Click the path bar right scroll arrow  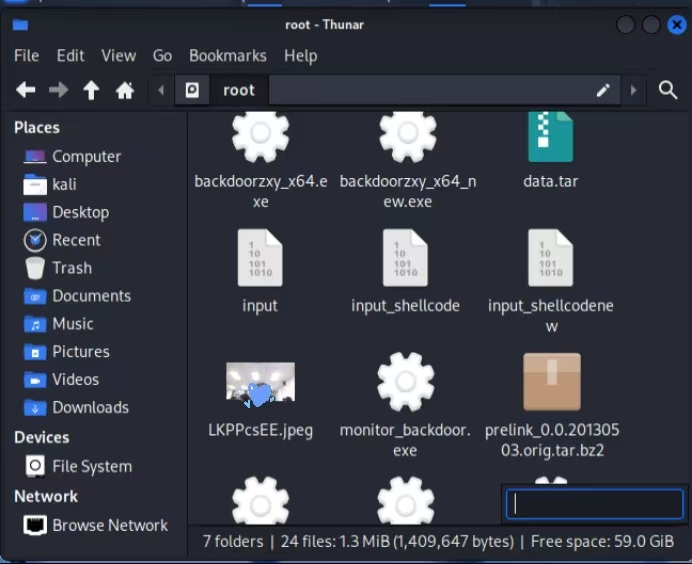tap(633, 90)
